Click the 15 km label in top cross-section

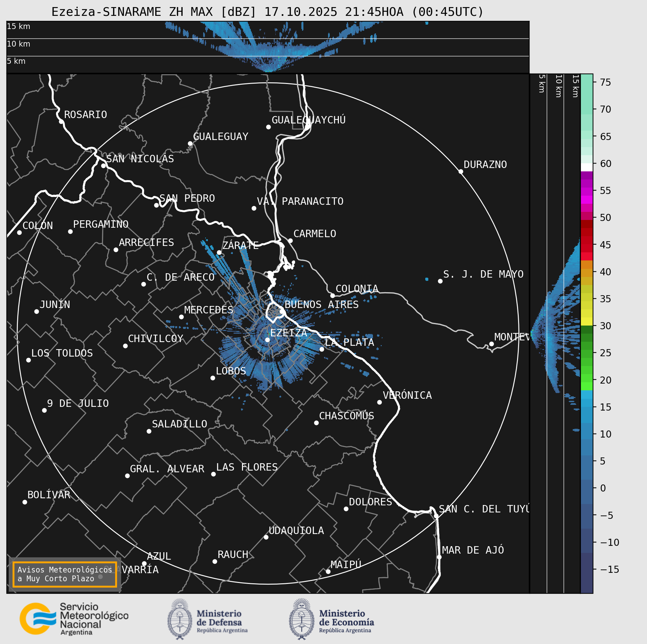pos(19,26)
